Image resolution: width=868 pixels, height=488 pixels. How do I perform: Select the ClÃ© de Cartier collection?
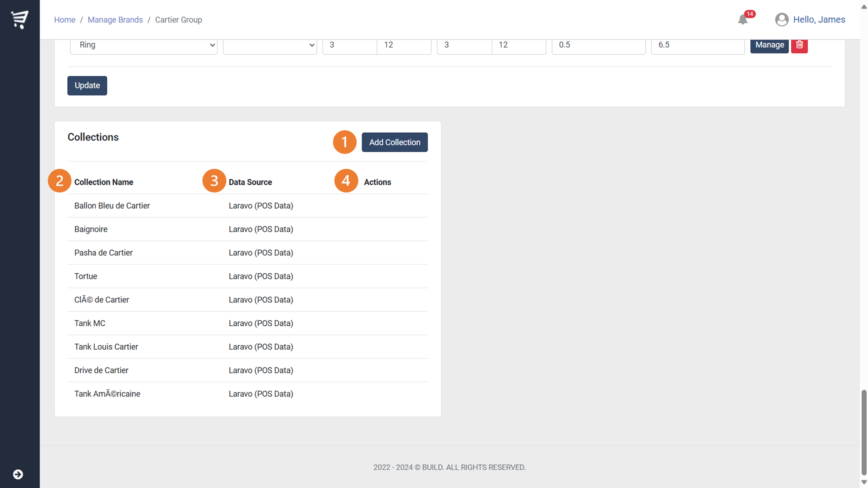(x=102, y=300)
